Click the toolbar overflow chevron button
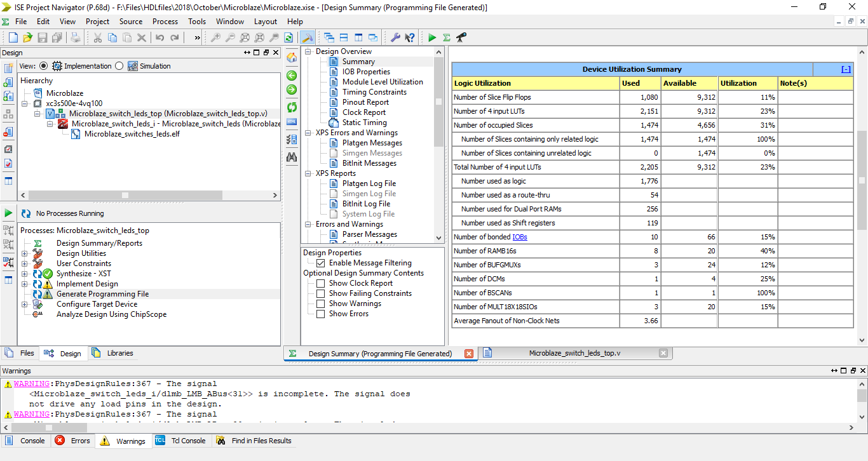This screenshot has width=868, height=461. [x=197, y=37]
